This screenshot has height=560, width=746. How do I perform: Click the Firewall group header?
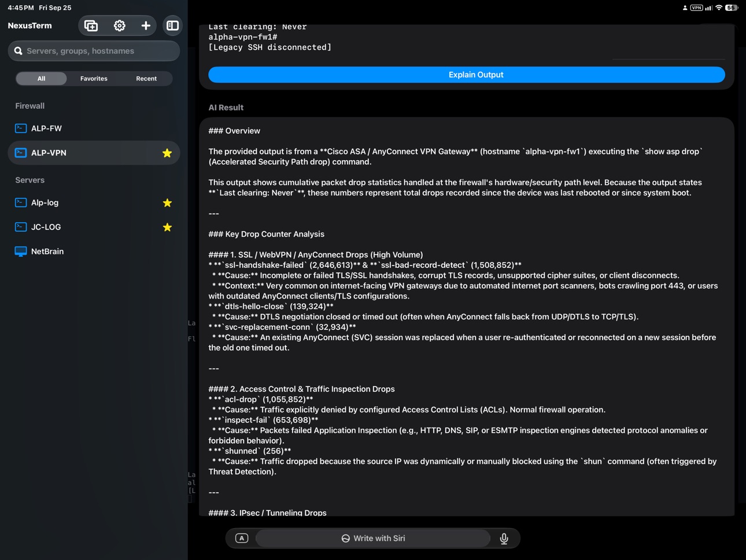[x=30, y=106]
